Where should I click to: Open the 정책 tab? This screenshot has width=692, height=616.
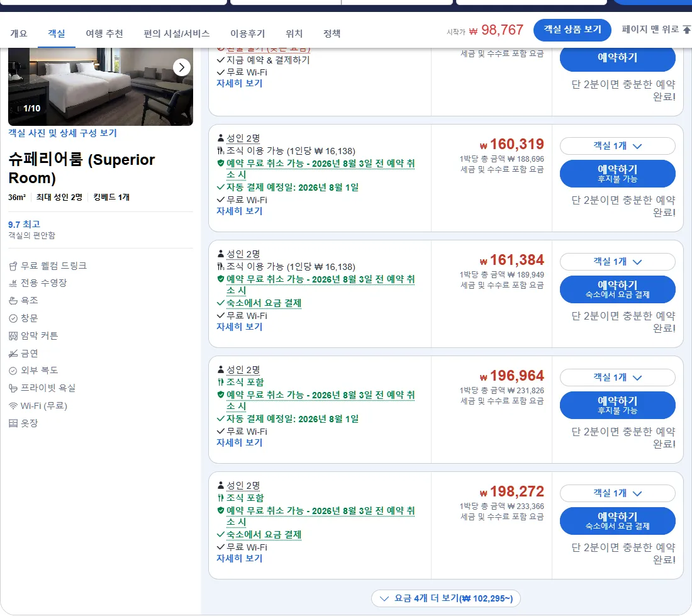tap(332, 33)
